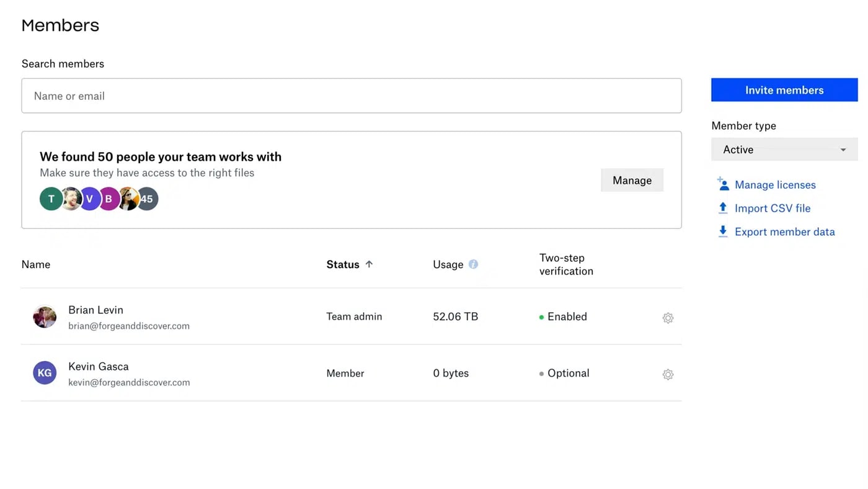Open the Member type Active dropdown

click(784, 150)
